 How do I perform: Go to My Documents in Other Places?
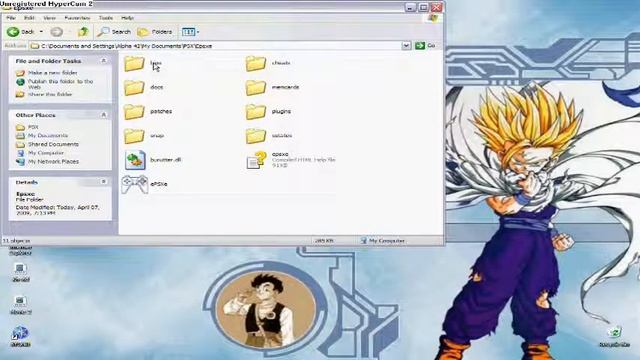pos(48,136)
